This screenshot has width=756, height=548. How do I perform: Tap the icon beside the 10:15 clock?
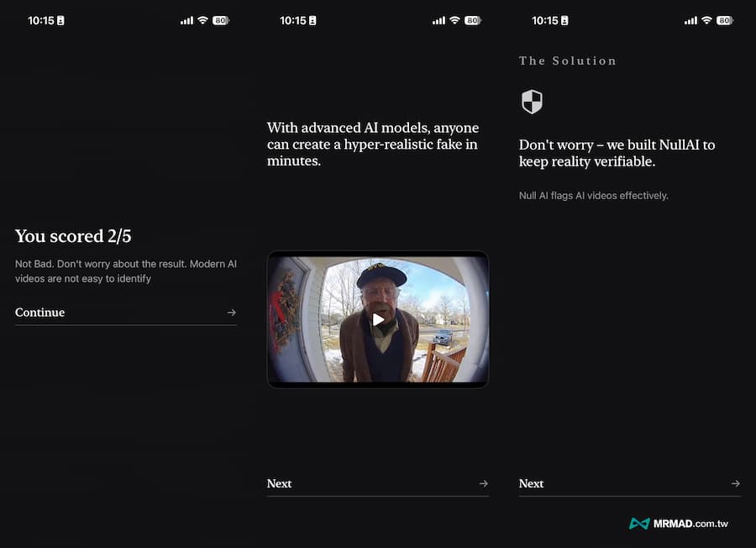[x=62, y=20]
